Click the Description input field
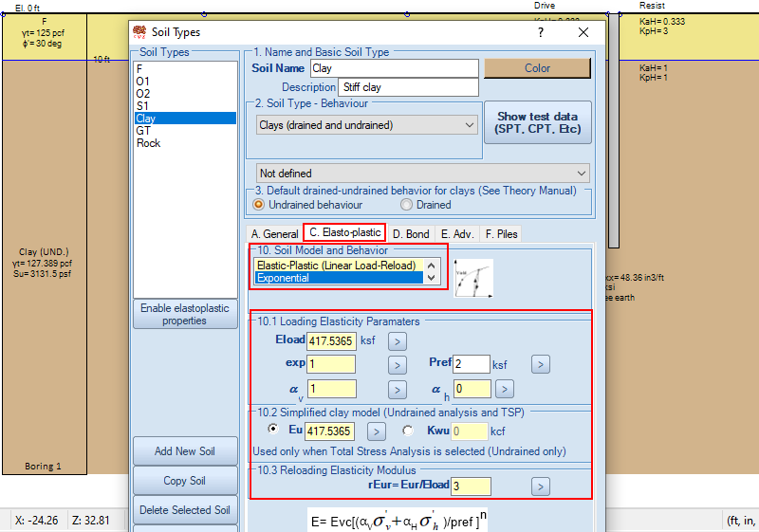Viewport: 759px width, 532px height. pos(408,87)
